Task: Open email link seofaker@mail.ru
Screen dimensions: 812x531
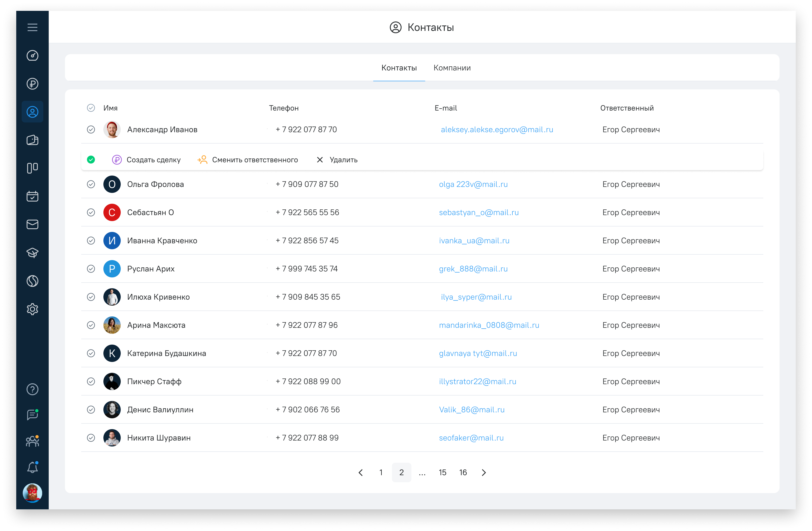Action: click(472, 438)
